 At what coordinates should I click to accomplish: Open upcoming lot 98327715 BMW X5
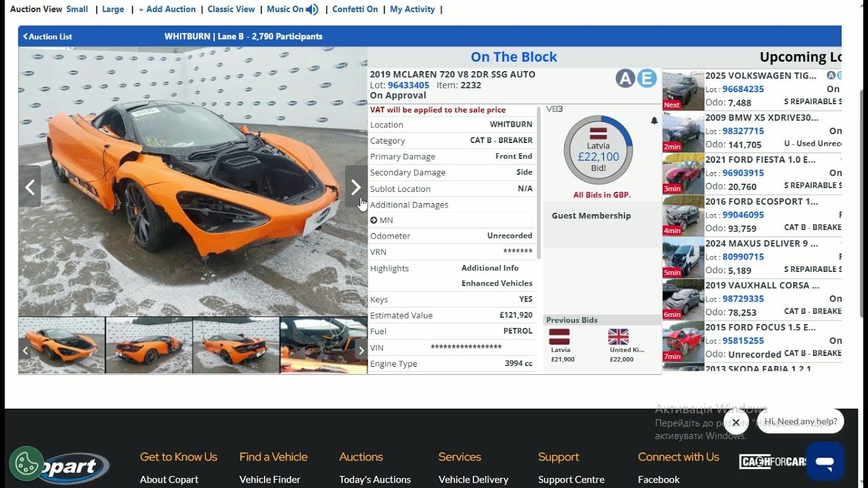pos(743,131)
